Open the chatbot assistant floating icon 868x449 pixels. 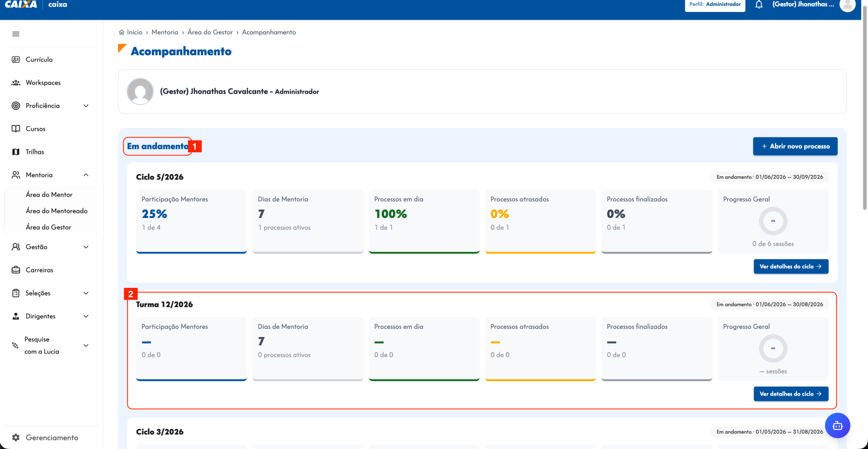point(837,425)
